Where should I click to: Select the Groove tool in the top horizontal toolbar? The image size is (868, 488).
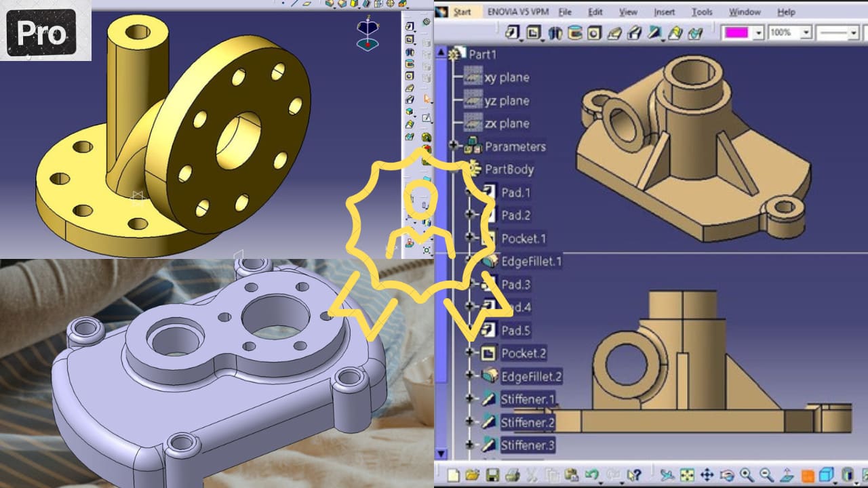(574, 32)
